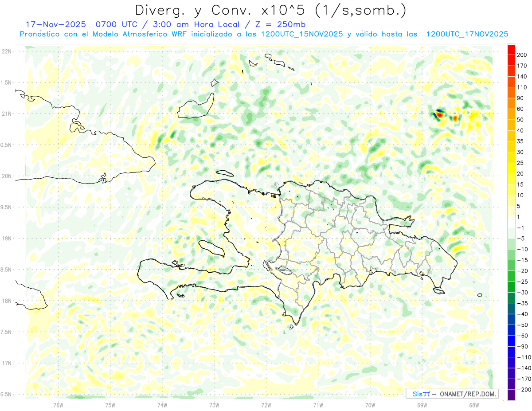Click the '1200UTC_17NOV2025' valid-until time
532x411 pixels.
(x=467, y=34)
